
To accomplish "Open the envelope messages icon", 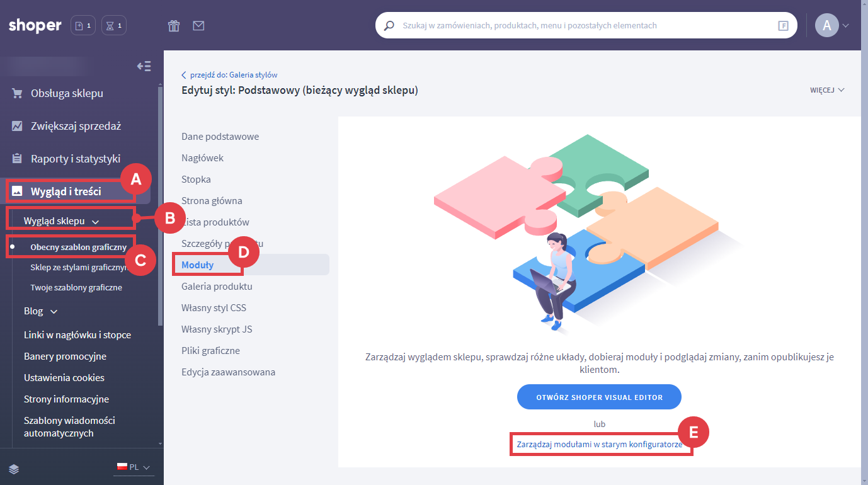I will [x=199, y=26].
